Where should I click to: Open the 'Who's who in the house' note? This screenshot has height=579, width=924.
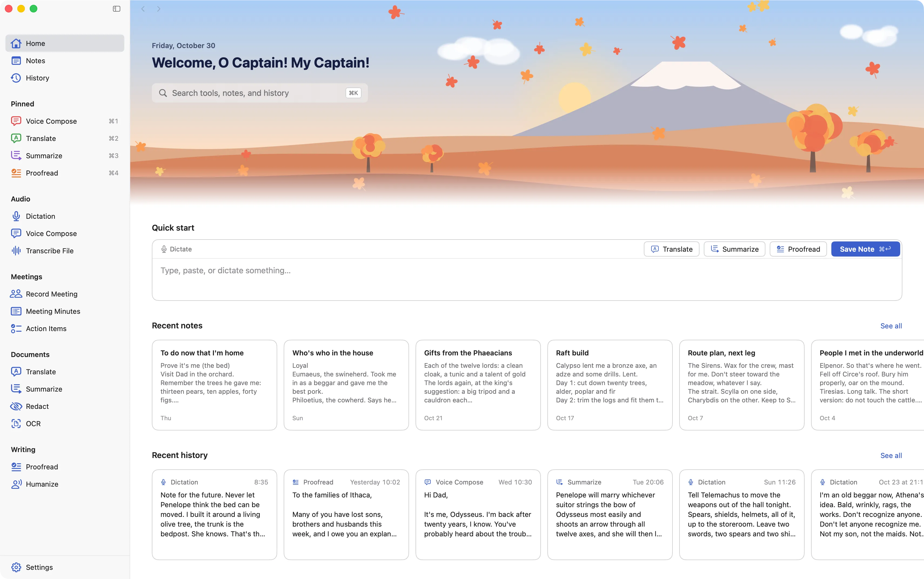click(x=346, y=385)
